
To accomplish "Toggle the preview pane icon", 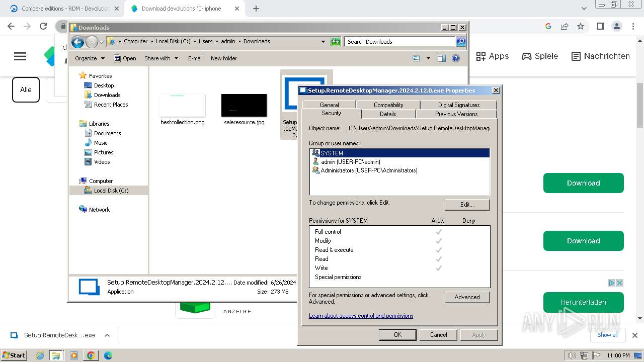I will (x=442, y=58).
